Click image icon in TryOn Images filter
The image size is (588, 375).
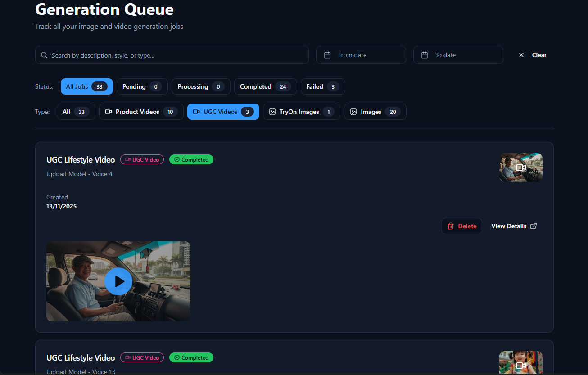coord(272,112)
